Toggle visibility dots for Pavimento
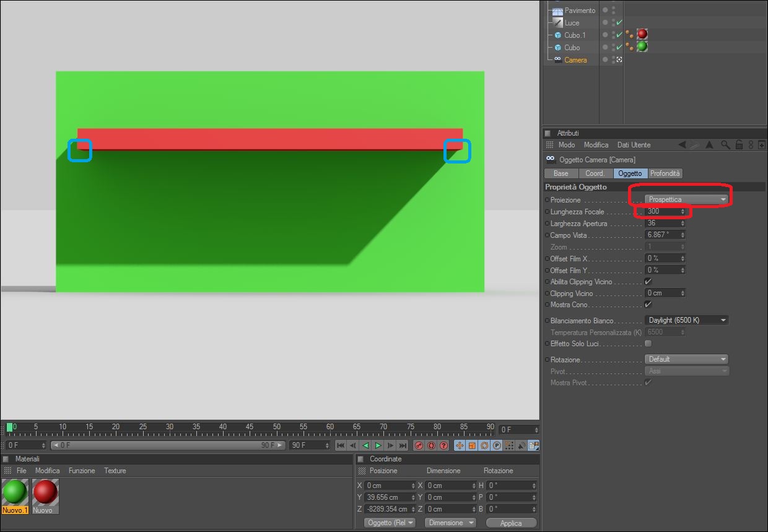Viewport: 768px width, 532px height. [x=613, y=10]
